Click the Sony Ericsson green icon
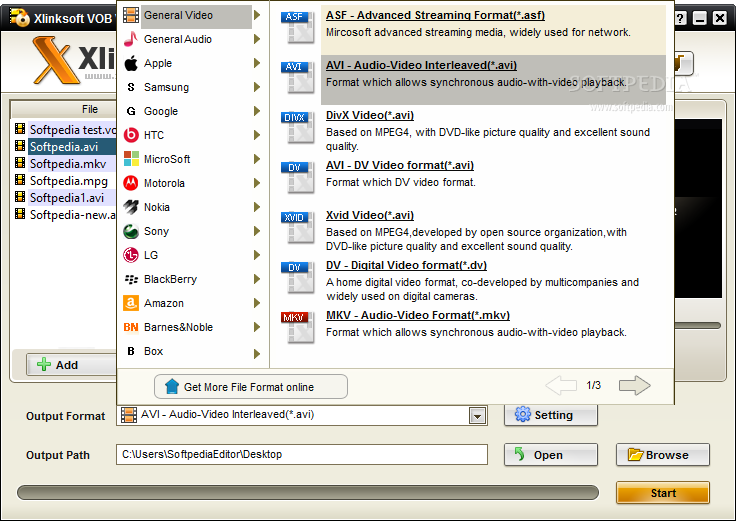 131,231
